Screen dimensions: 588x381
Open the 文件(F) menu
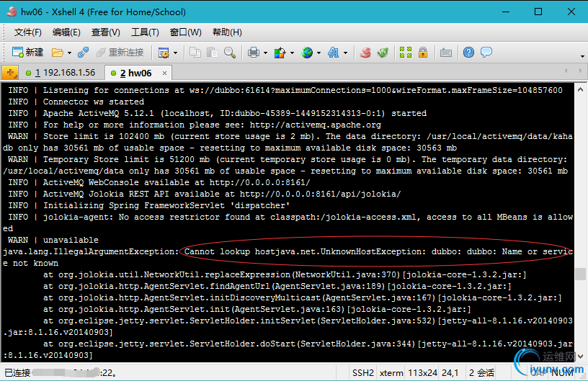pyautogui.click(x=28, y=32)
